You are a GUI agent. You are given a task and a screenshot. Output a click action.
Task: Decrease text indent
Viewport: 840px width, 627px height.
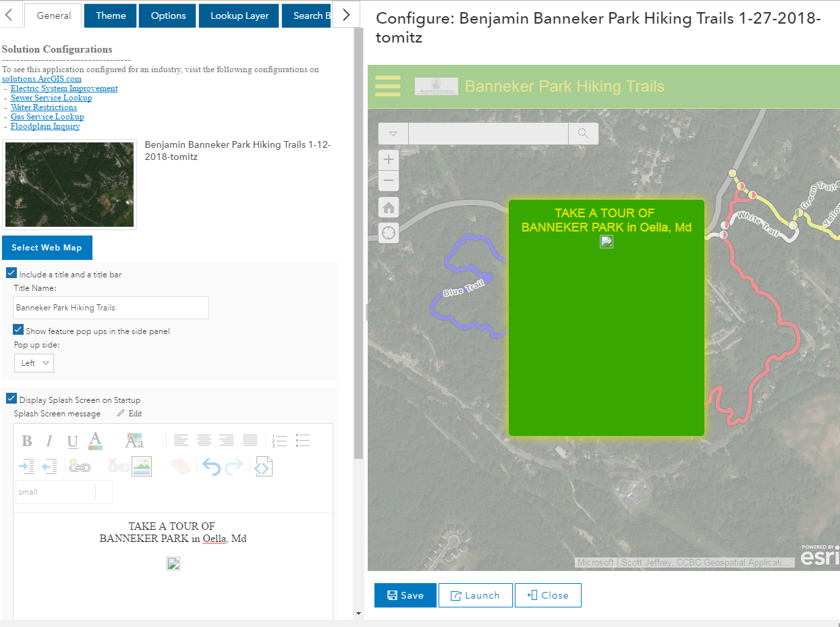(49, 466)
